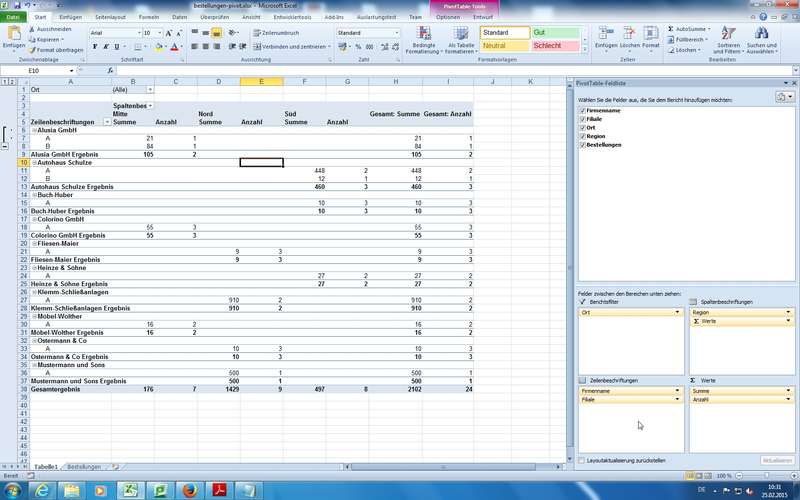Apply the Neutral cell style
This screenshot has width=800, height=500.
tap(505, 46)
